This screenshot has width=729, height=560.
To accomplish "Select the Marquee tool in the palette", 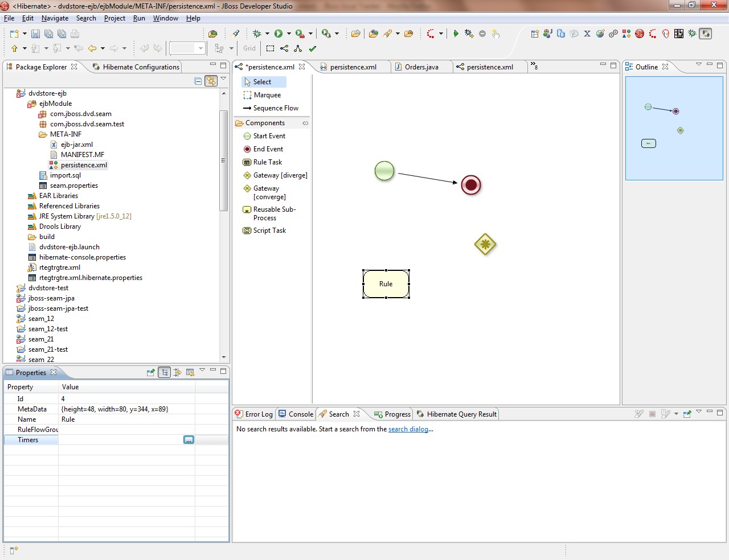I will tap(267, 95).
